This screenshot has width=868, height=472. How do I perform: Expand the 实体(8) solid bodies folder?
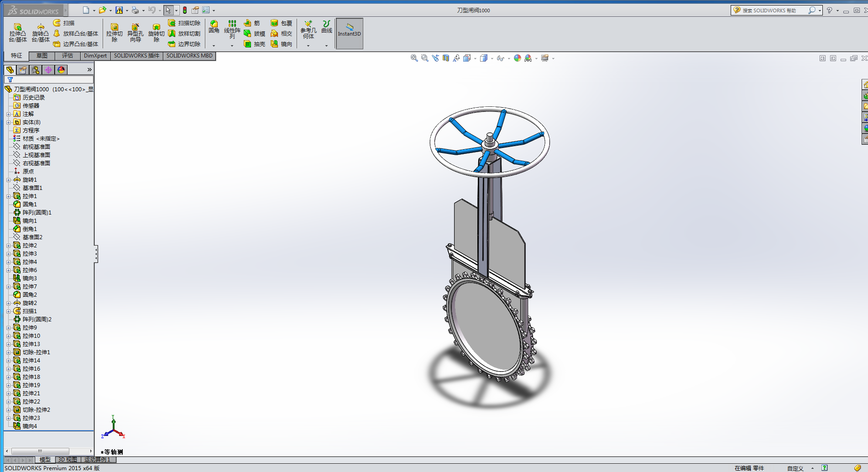(x=8, y=122)
